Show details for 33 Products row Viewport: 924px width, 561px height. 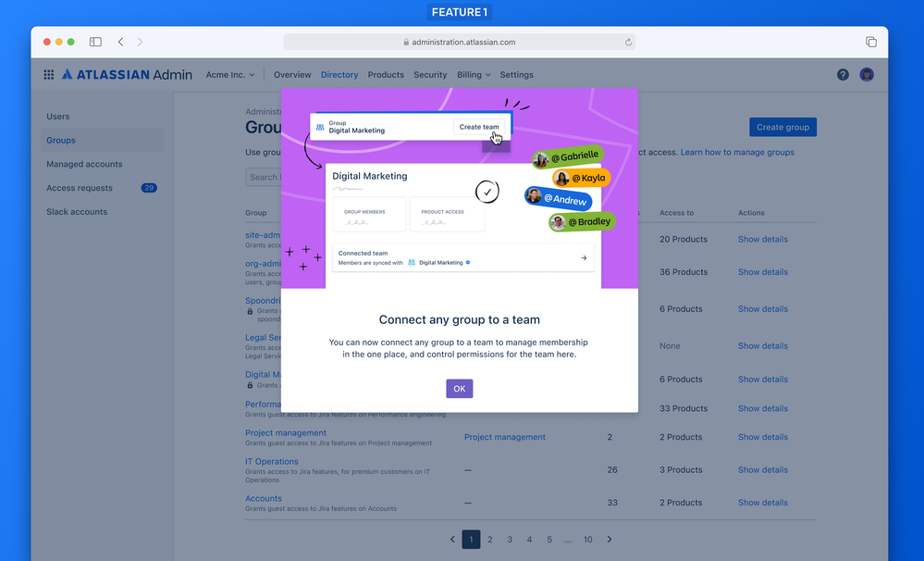point(763,408)
